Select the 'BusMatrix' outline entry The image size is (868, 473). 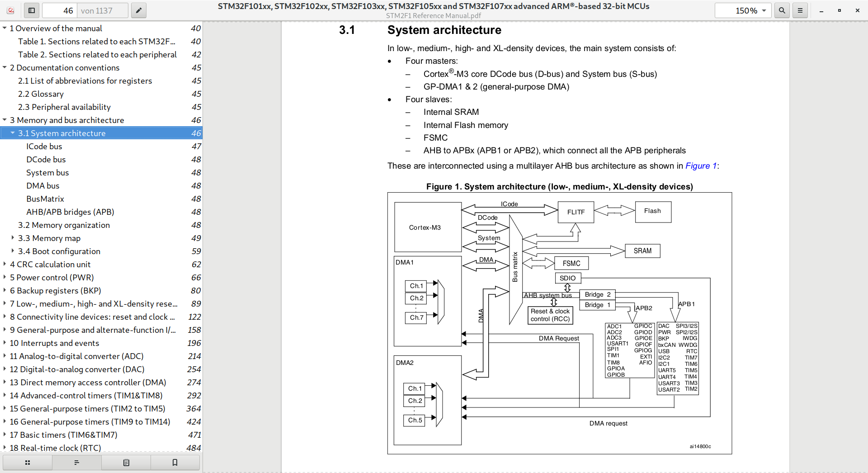tap(101, 199)
